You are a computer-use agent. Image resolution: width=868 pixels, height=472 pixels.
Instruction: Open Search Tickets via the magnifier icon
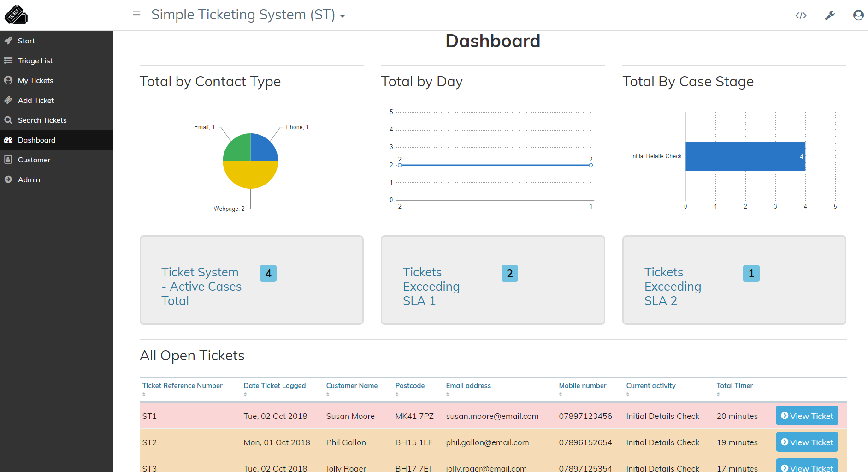[x=9, y=120]
